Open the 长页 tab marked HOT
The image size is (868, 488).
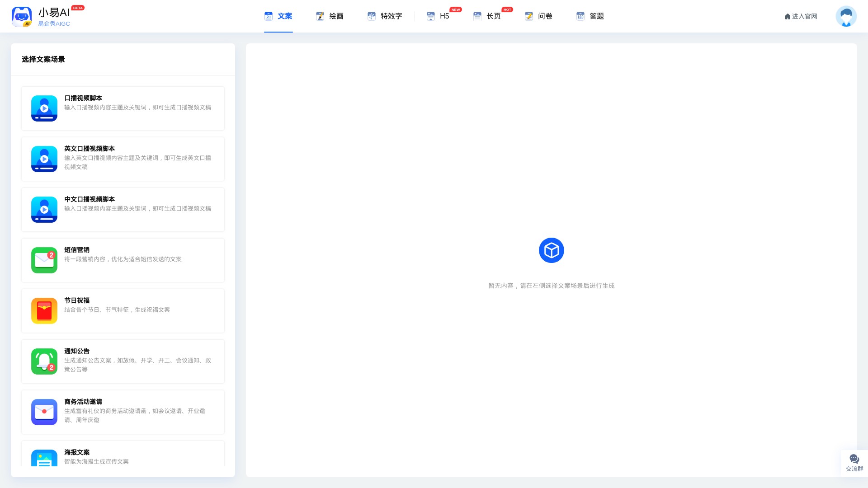point(487,16)
